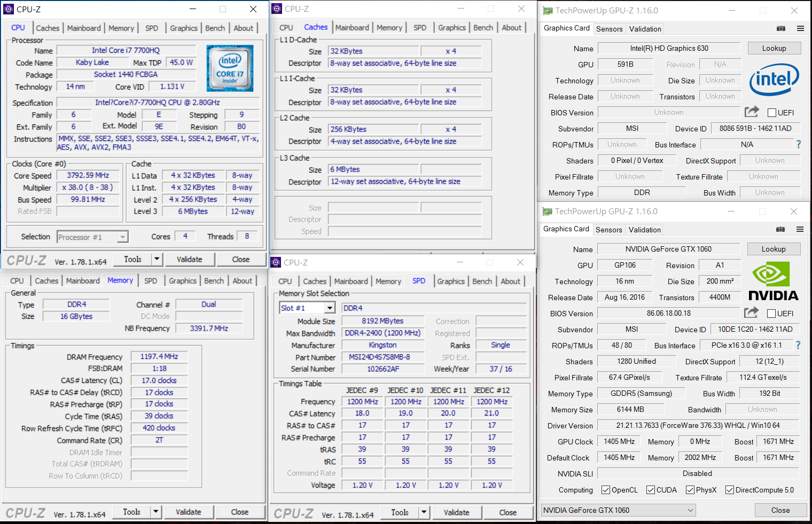The image size is (812, 524).
Task: Open hamburger menu in the NVIDIA GPU-Z window
Action: [800, 229]
